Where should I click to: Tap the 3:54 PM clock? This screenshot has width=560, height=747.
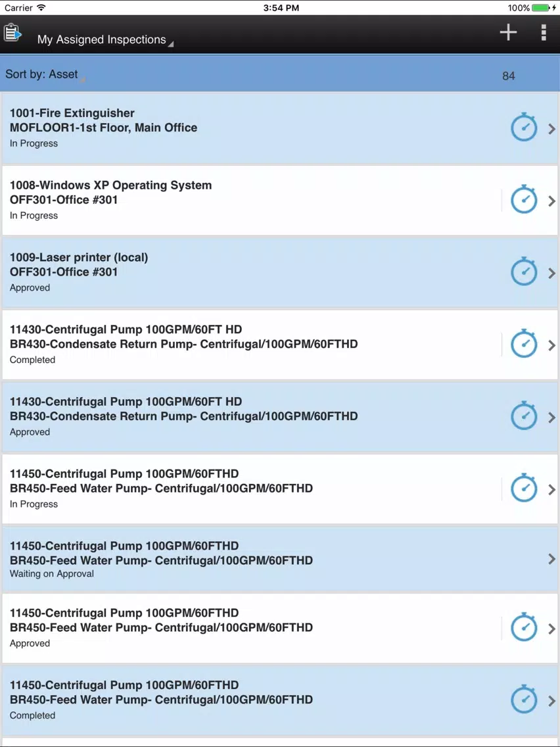[281, 8]
